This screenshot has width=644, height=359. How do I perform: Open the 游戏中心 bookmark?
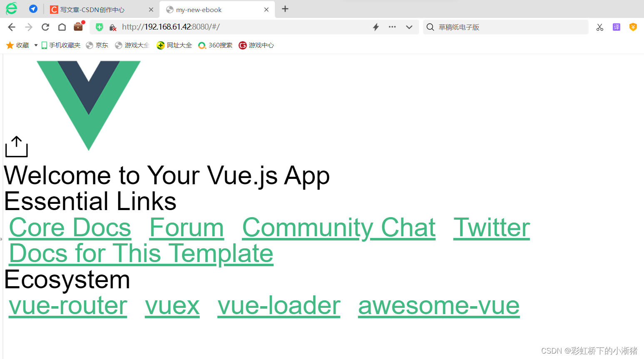256,45
